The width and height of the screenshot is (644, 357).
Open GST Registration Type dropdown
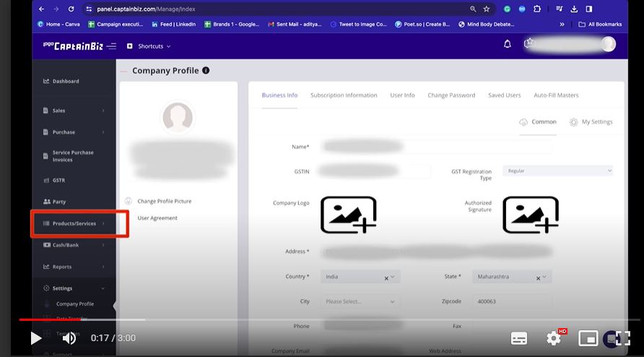(558, 171)
